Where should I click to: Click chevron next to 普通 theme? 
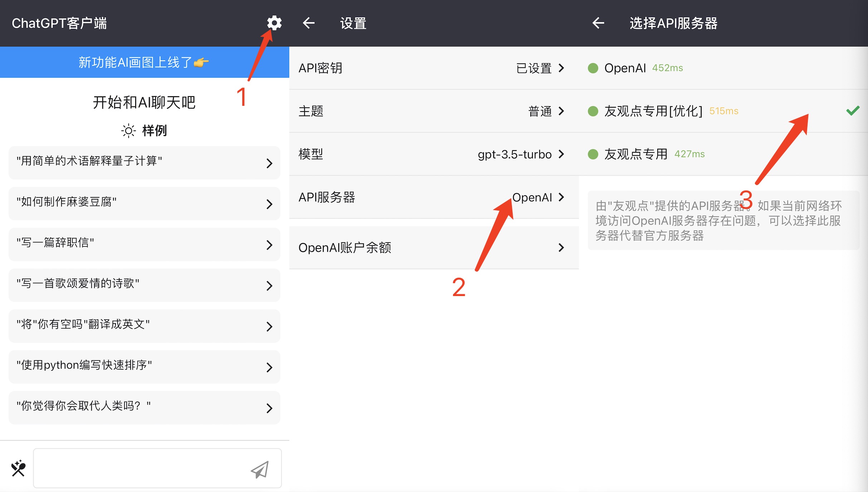tap(561, 111)
